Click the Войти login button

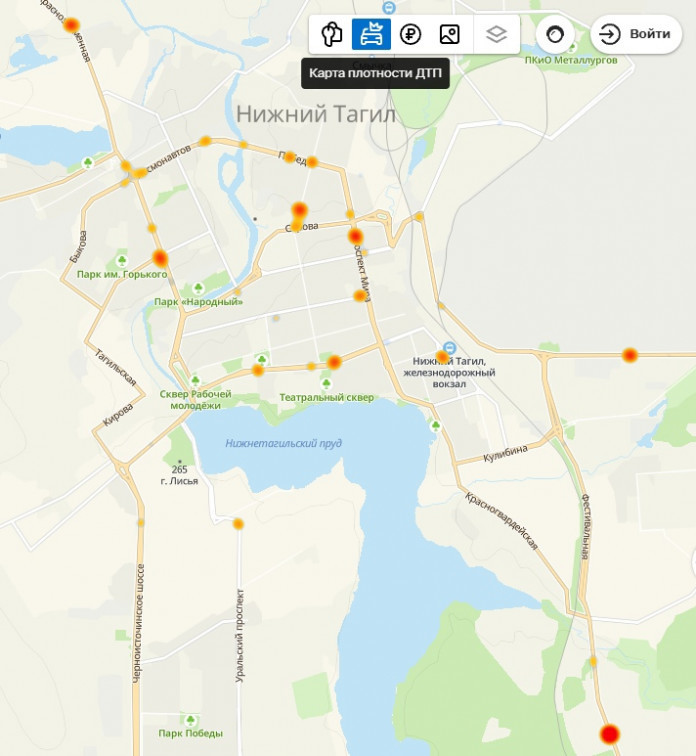point(636,34)
